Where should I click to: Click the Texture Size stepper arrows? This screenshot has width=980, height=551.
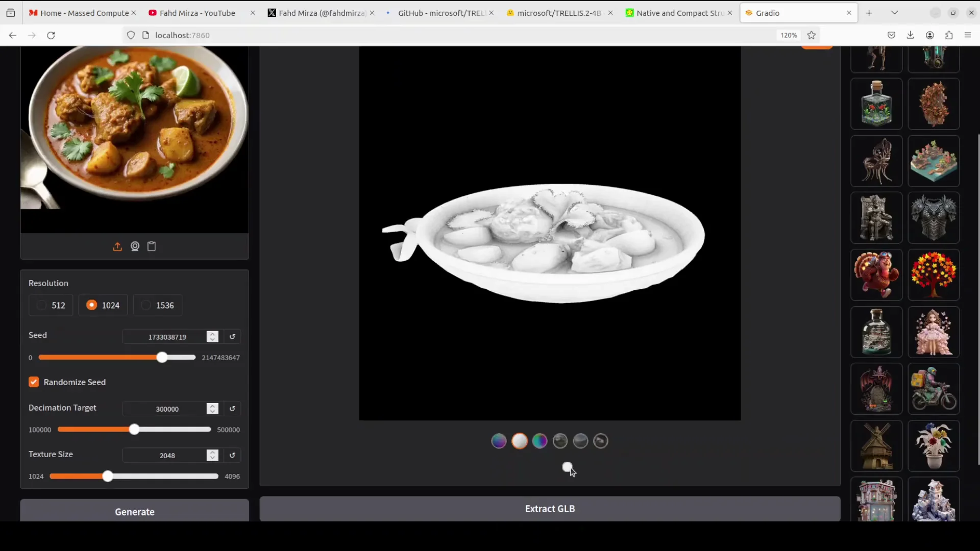point(212,455)
